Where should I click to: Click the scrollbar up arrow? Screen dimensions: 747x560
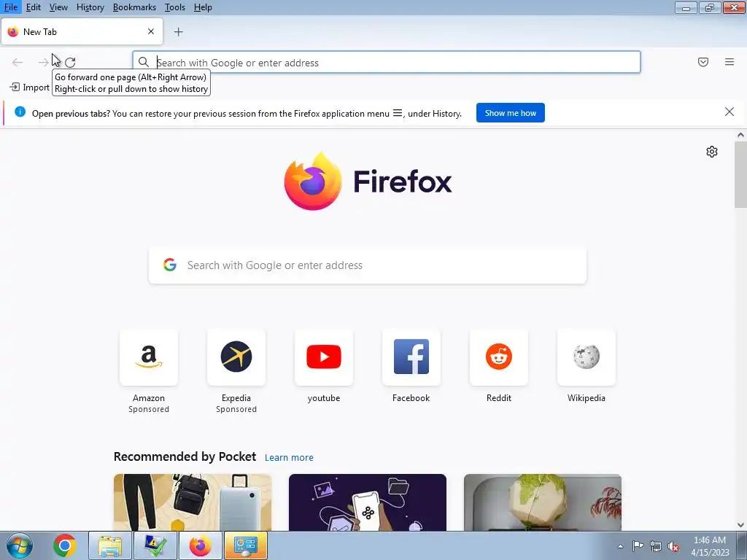[740, 135]
